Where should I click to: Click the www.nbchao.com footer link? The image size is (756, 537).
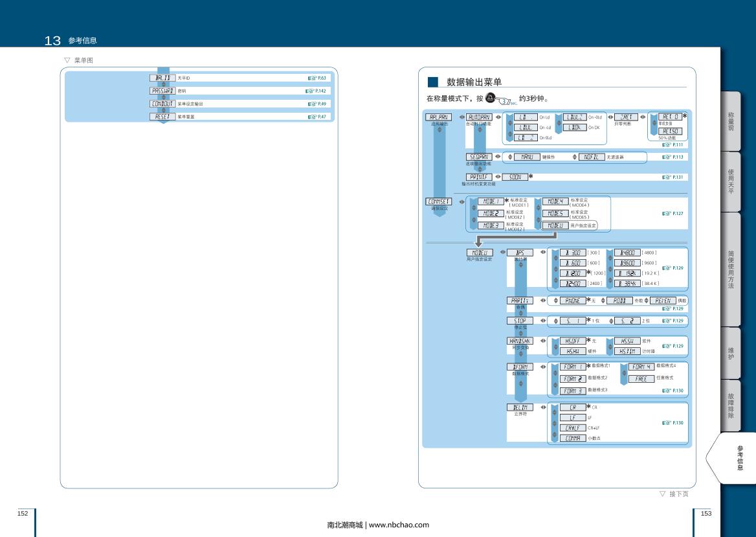(x=398, y=525)
